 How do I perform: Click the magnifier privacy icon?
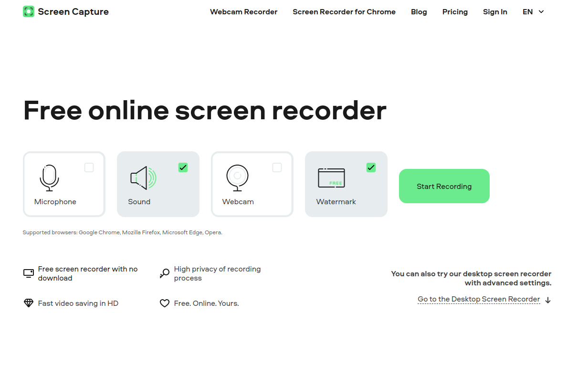[164, 273]
